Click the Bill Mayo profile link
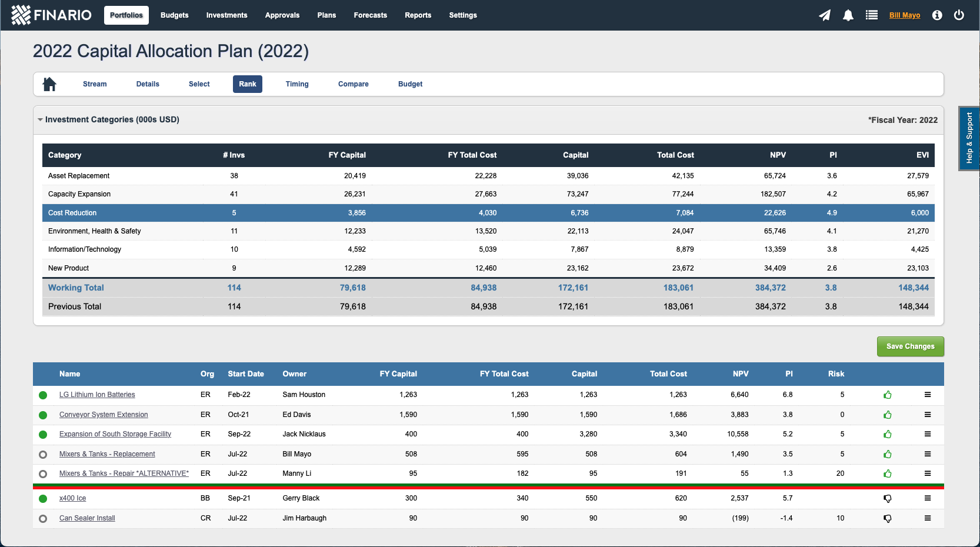Image resolution: width=980 pixels, height=547 pixels. click(904, 15)
